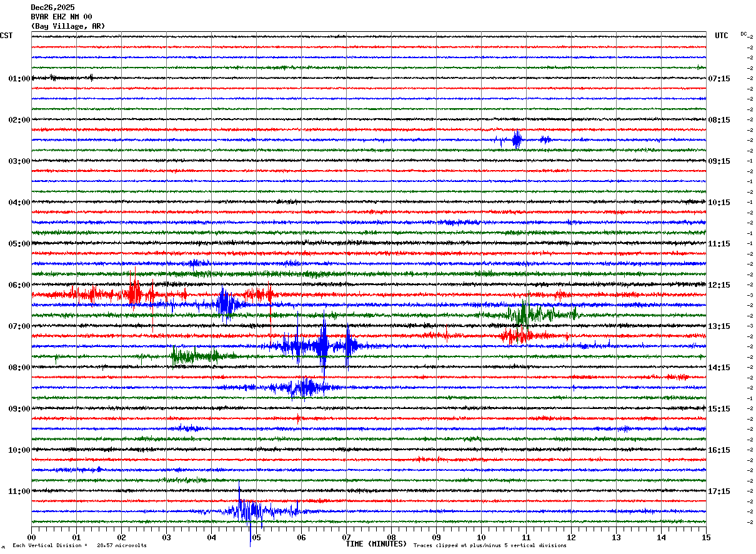Click the 17:15 UTC time label
This screenshot has height=554, width=756.
(x=719, y=491)
